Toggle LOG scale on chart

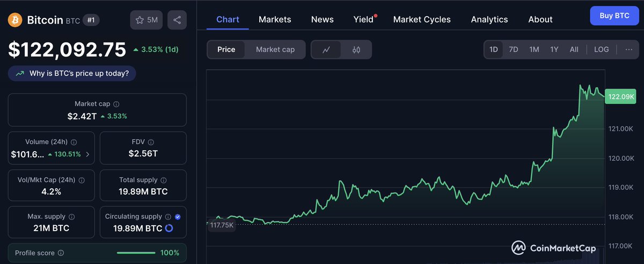[602, 49]
